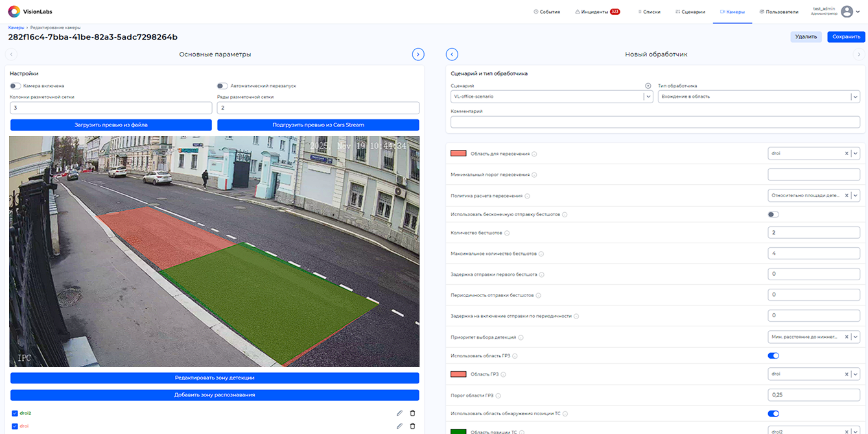Click Добавить зону распознавания button
Screen dimensions: 868x434
215,394
